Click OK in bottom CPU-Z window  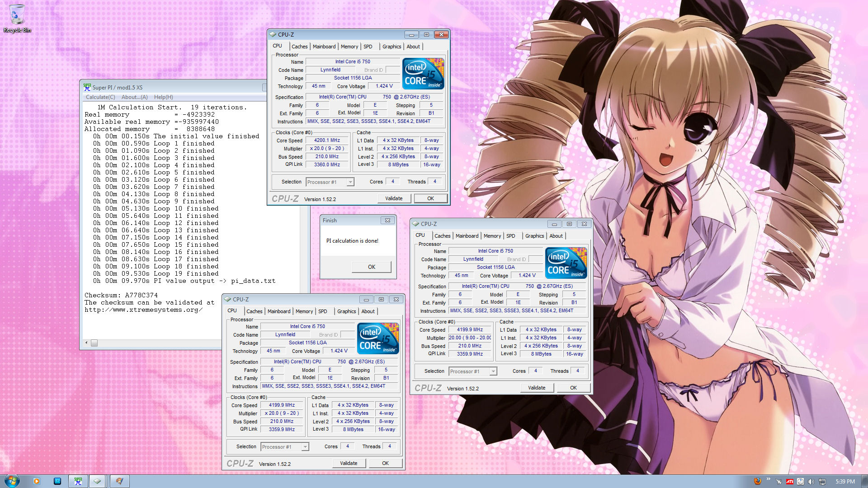tap(385, 463)
